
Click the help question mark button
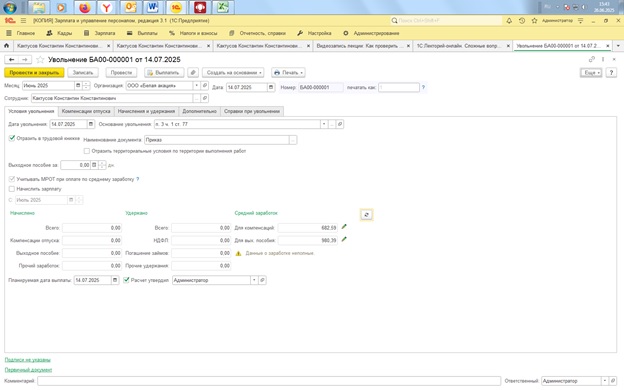611,72
